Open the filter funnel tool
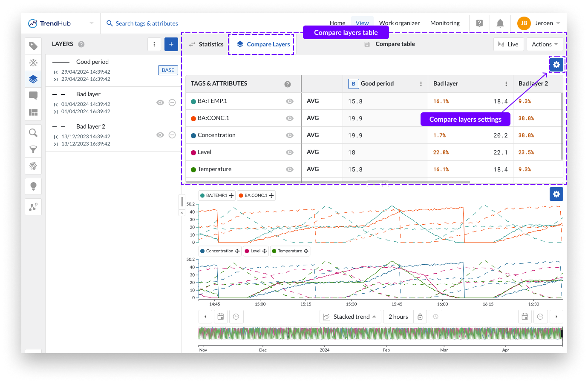This screenshot has width=588, height=383. click(x=33, y=149)
